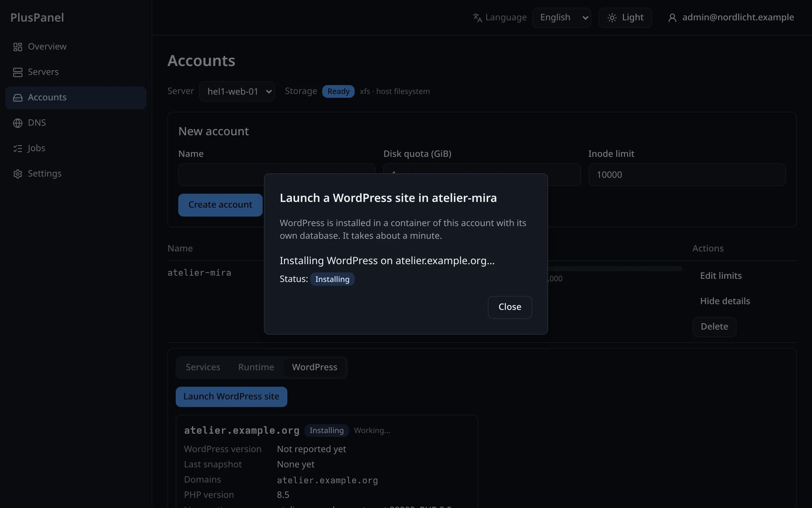This screenshot has width=812, height=508.
Task: Click the Installing badge in the dialog
Action: [332, 279]
